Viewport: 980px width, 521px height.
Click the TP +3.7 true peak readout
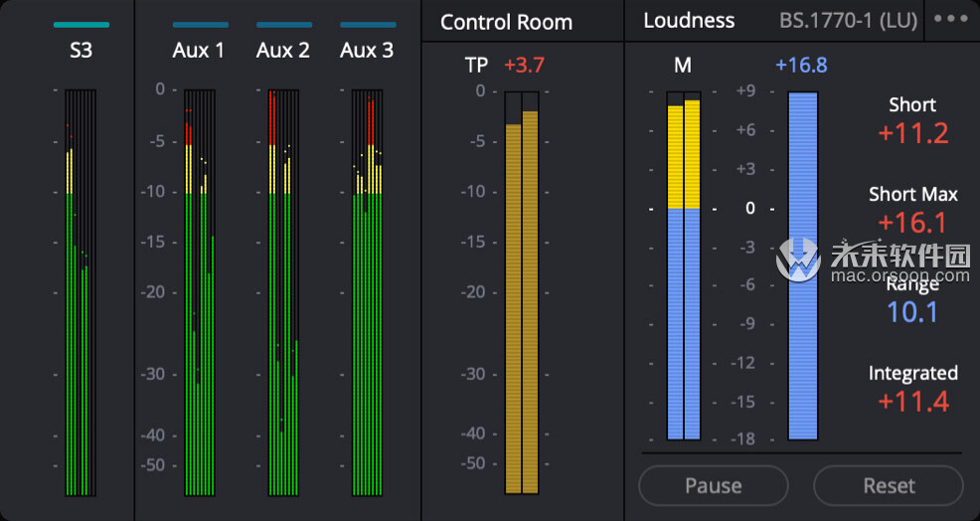pos(504,65)
